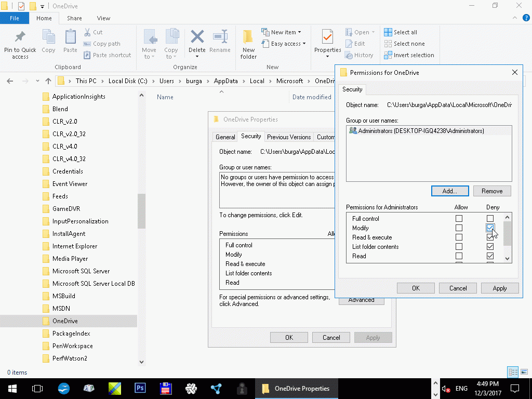Select Security tab in Permissions dialog
This screenshot has width=532, height=399.
(x=352, y=89)
